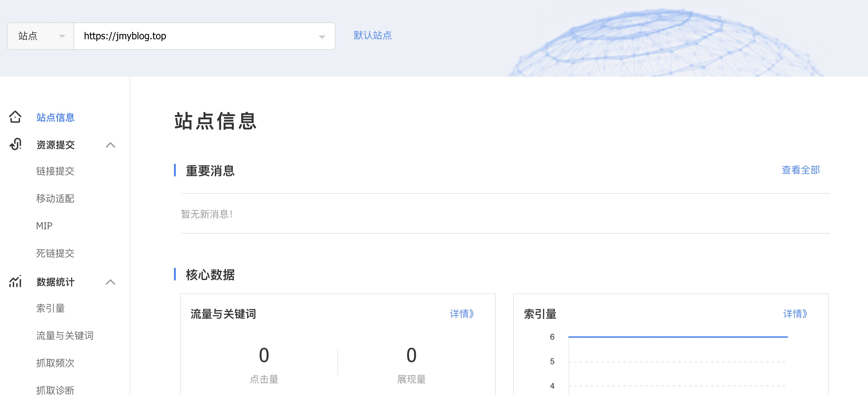868x395 pixels.
Task: Open 详情 for 索引量 card
Action: click(795, 314)
